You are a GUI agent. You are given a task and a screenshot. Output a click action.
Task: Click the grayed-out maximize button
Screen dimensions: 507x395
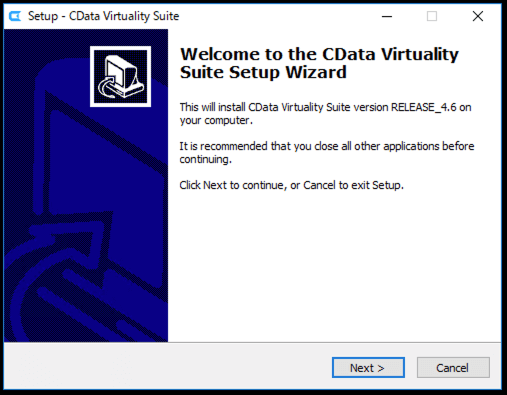click(432, 16)
